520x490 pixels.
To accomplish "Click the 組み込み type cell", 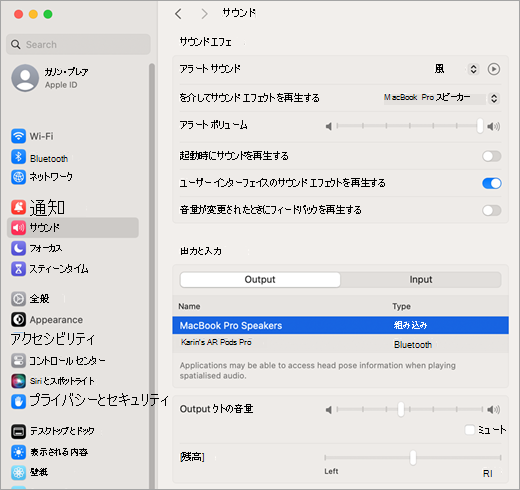I will [410, 325].
